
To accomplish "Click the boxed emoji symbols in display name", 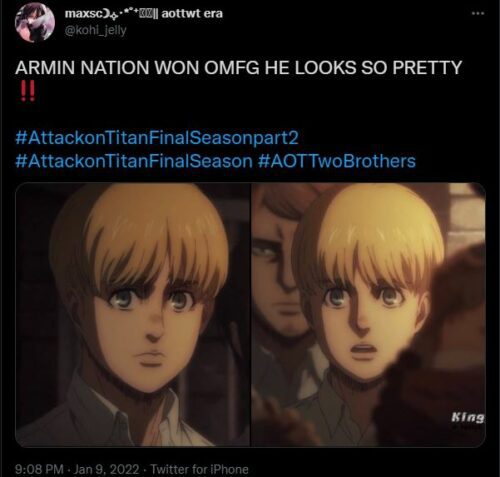I will (x=145, y=14).
